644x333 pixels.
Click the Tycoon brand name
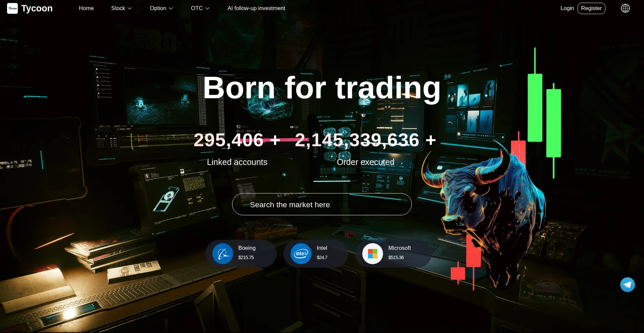point(37,8)
